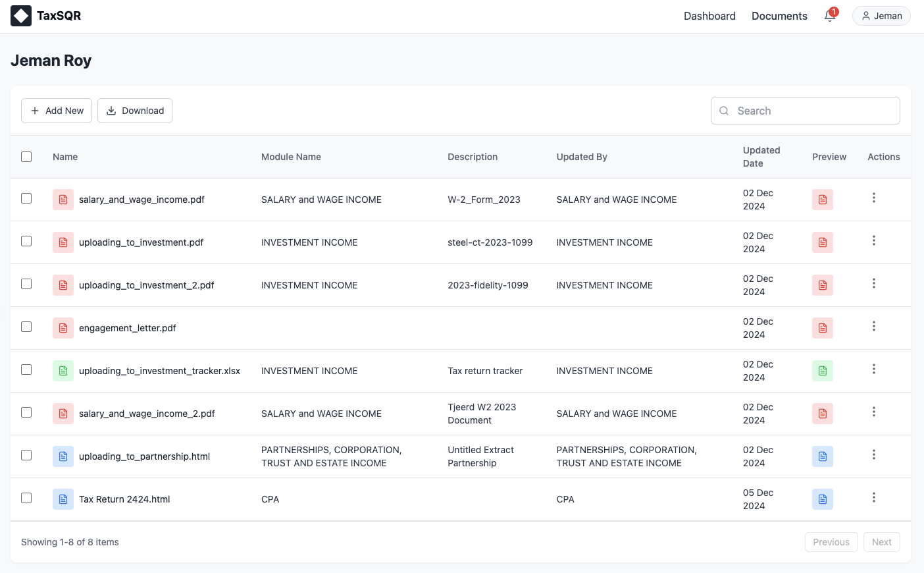924x573 pixels.
Task: Click the Next pagination button
Action: pos(881,542)
